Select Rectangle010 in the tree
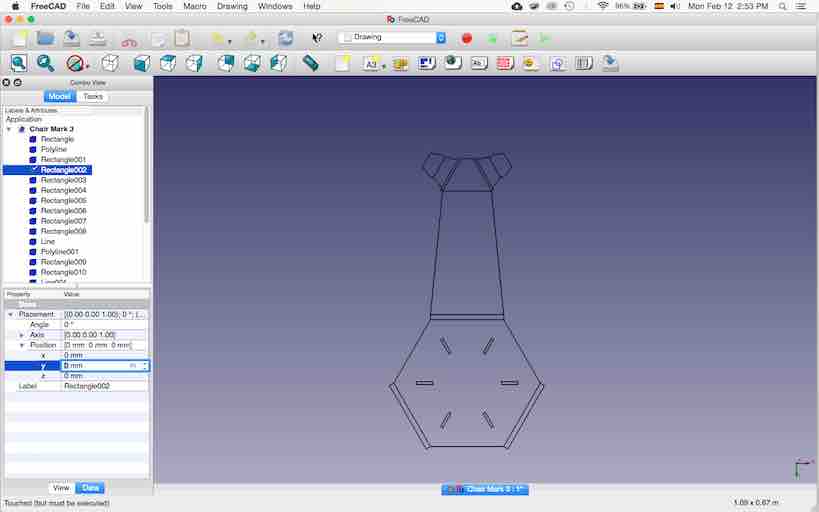819x512 pixels. click(63, 272)
